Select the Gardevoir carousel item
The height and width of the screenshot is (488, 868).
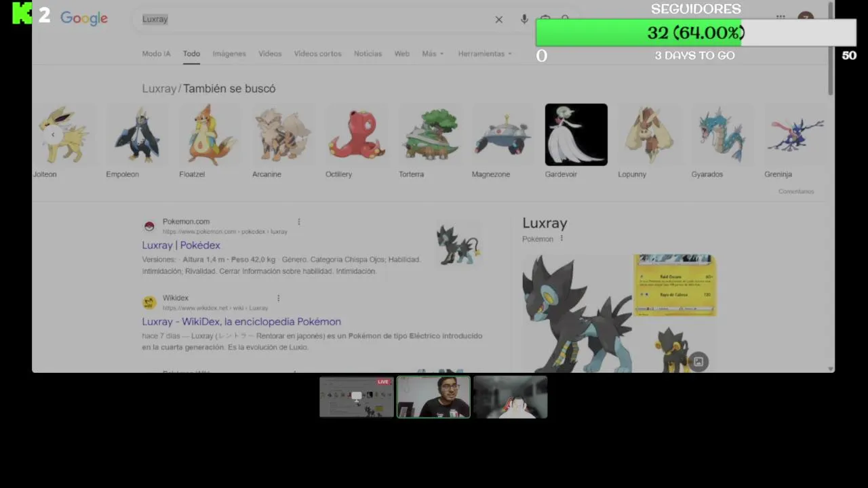(x=576, y=141)
